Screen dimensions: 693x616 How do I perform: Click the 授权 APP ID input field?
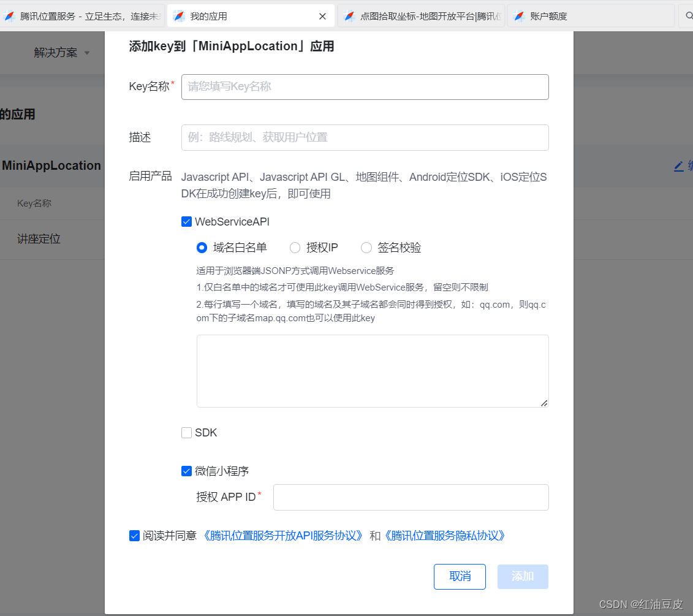click(x=411, y=497)
